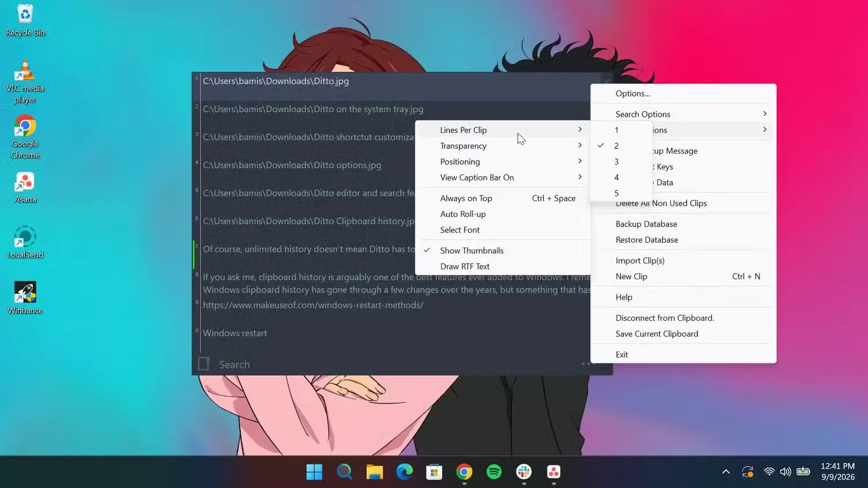
Task: Choose Import Clip(s) from the menu
Action: click(x=683, y=261)
